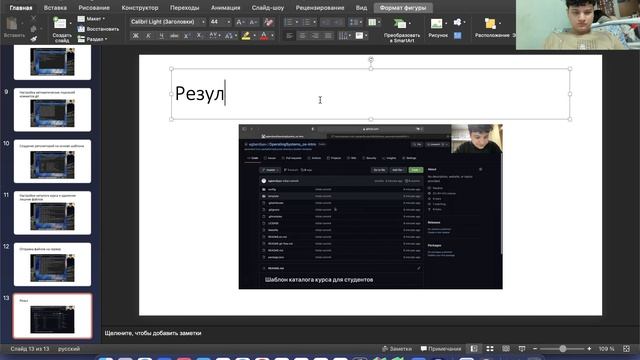Switch to slide sorter grid view icon
The height and width of the screenshot is (360, 640).
[x=490, y=349]
